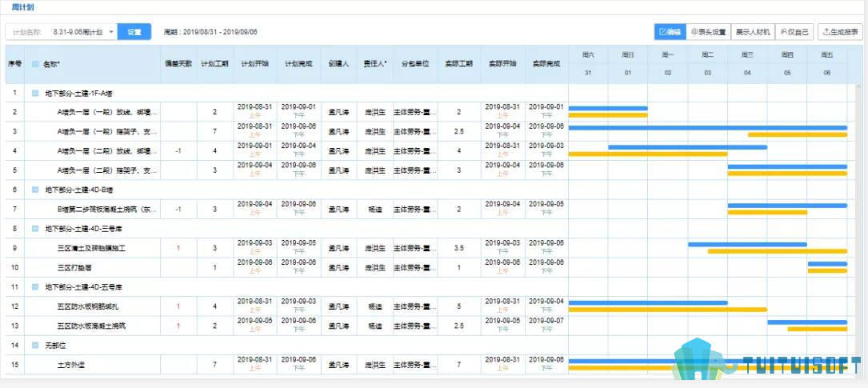Screen dimensions: 868x388
Task: Select the 周计划 tab title
Action: point(21,7)
